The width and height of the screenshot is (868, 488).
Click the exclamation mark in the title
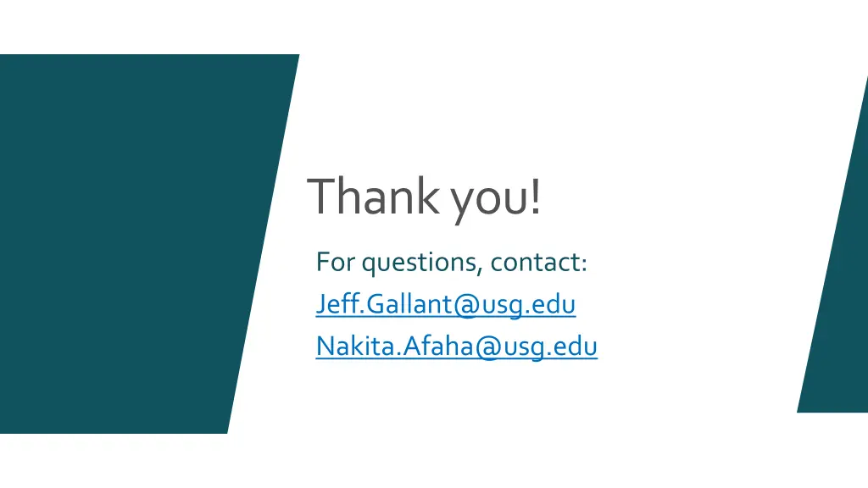(536, 196)
